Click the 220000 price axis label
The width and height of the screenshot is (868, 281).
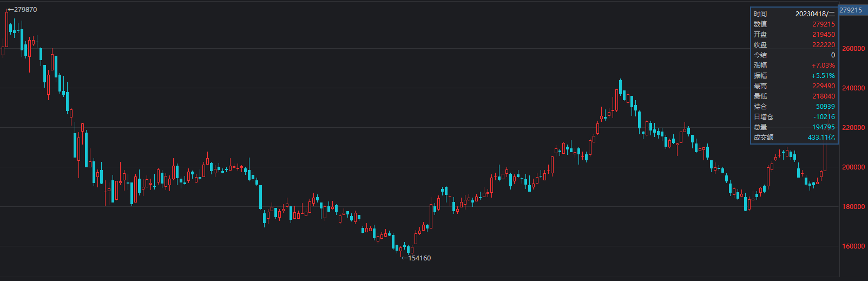point(853,128)
